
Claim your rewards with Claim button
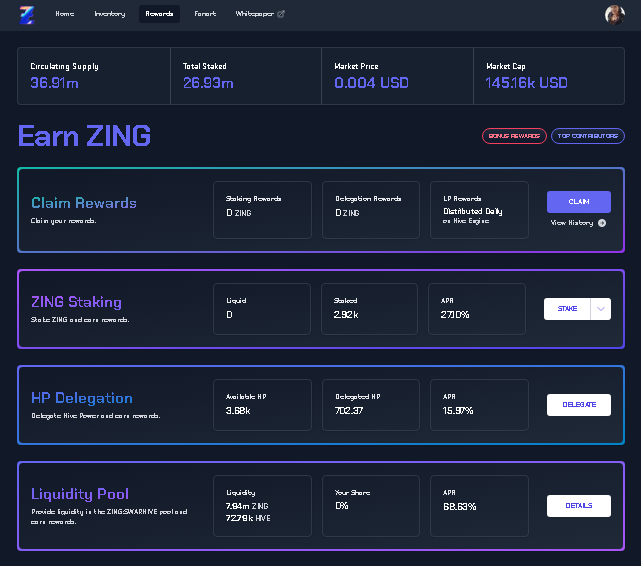tap(578, 202)
